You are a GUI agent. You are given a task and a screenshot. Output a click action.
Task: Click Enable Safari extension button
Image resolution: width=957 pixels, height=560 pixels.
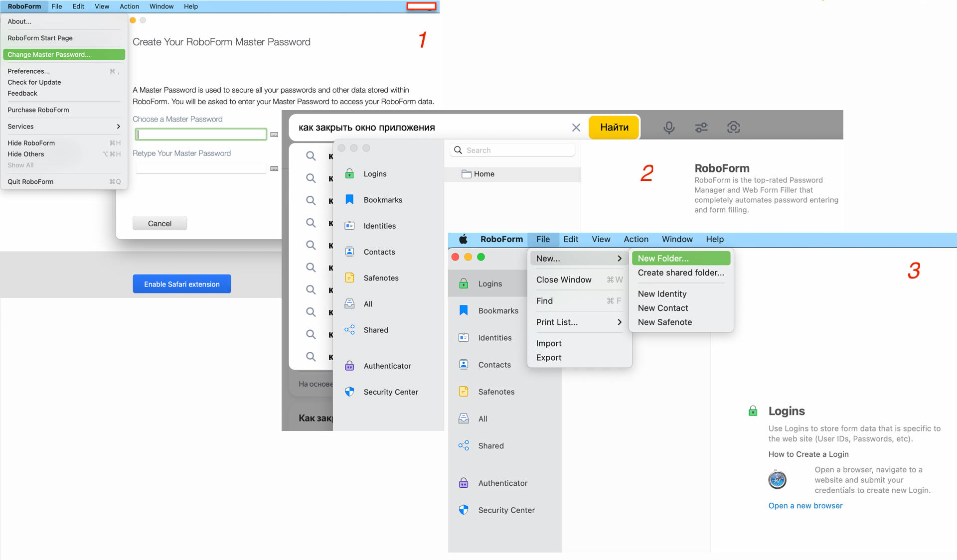tap(182, 284)
